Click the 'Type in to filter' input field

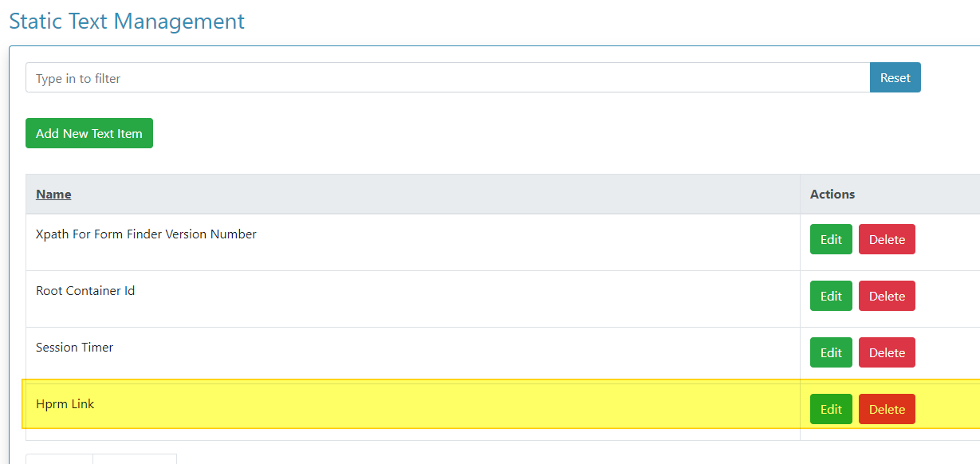click(447, 78)
